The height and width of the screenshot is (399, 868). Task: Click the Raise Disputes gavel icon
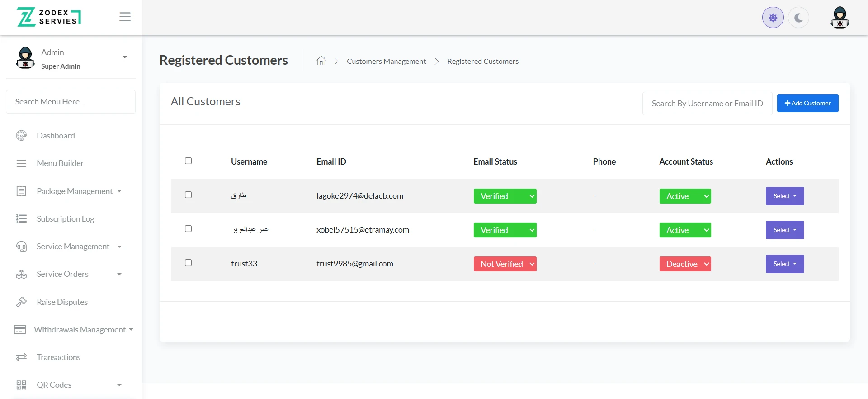tap(21, 302)
